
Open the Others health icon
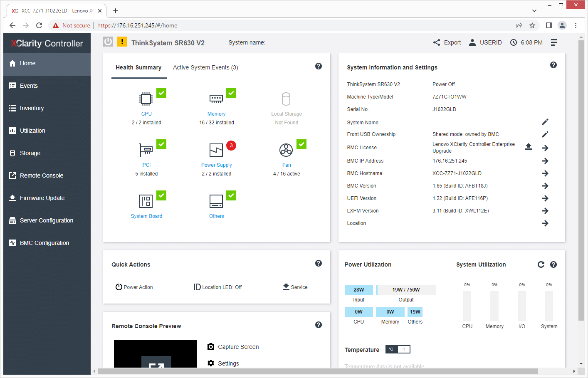tap(216, 201)
